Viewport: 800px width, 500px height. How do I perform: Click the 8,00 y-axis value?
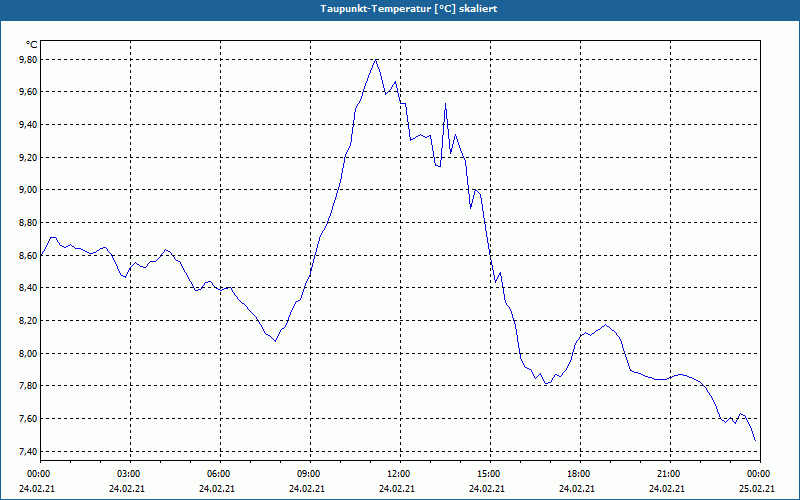(29, 353)
